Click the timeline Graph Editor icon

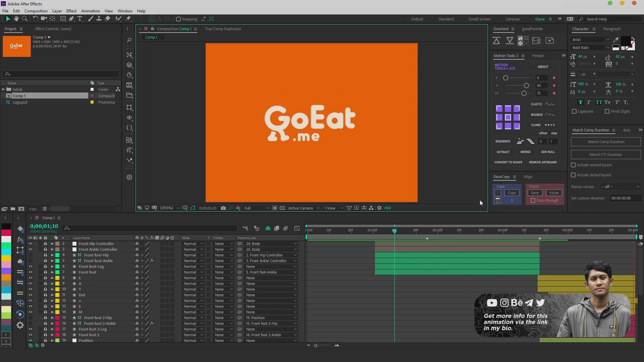tap(297, 229)
